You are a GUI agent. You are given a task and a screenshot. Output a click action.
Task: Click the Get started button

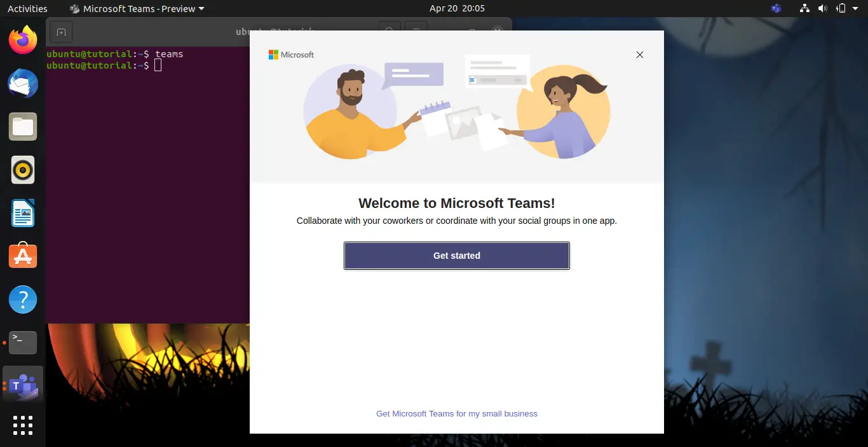[x=456, y=256]
